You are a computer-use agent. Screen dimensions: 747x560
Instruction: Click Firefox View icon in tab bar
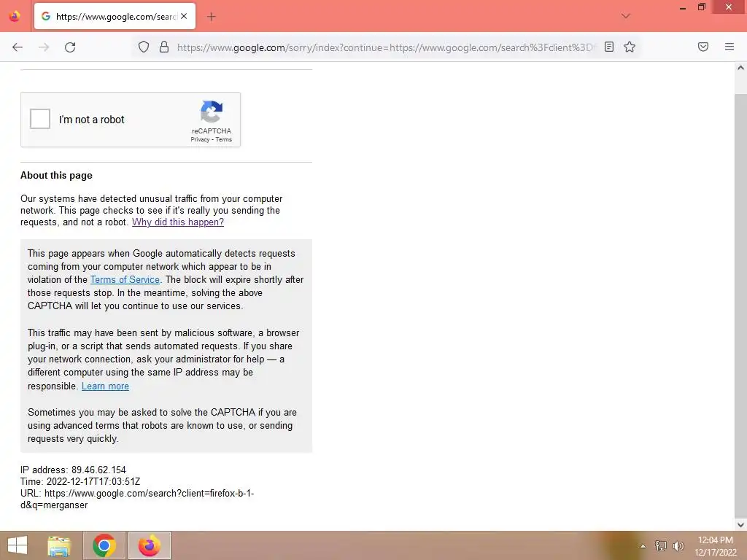point(15,17)
